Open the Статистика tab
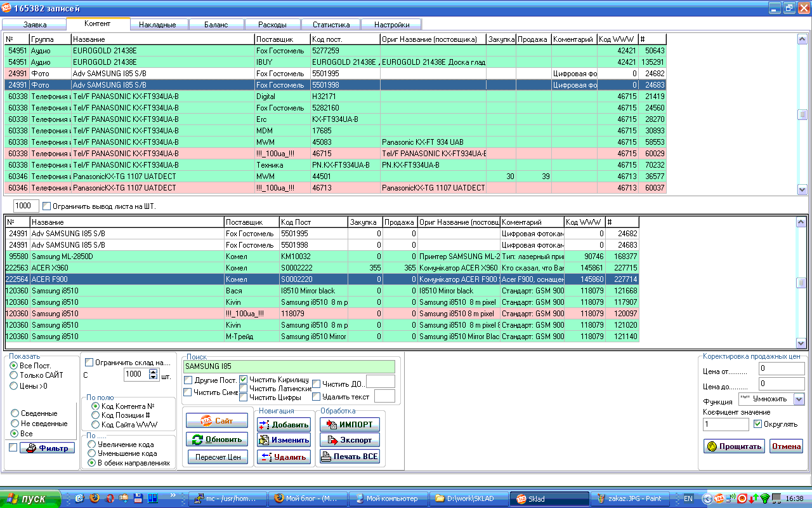The width and height of the screenshot is (812, 508). (x=331, y=25)
